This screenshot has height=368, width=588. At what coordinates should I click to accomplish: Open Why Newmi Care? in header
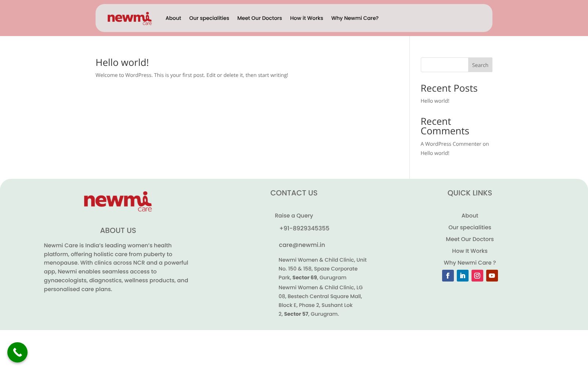click(x=355, y=18)
